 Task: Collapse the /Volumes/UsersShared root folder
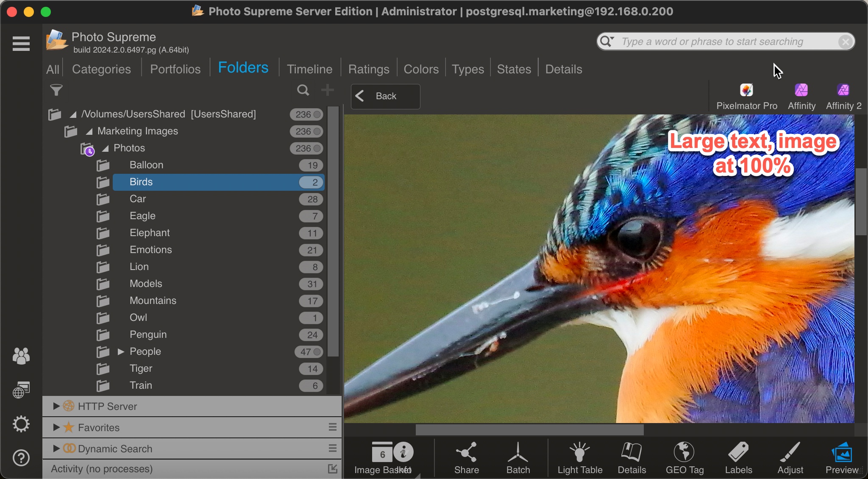tap(73, 114)
